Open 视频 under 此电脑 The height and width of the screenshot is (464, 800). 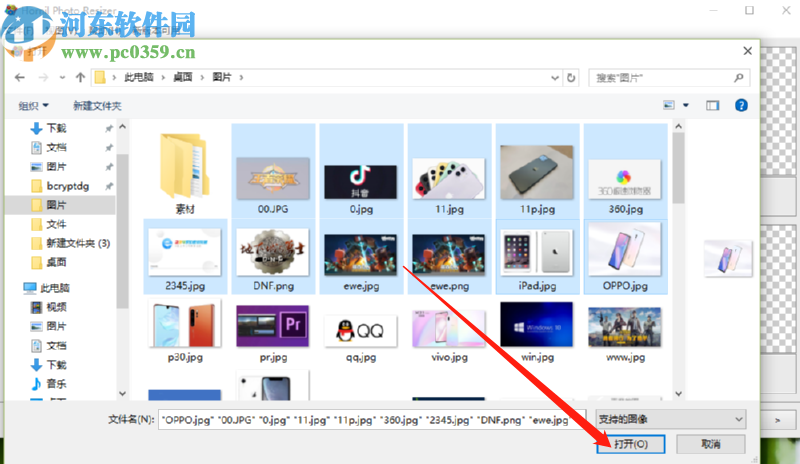tap(57, 307)
